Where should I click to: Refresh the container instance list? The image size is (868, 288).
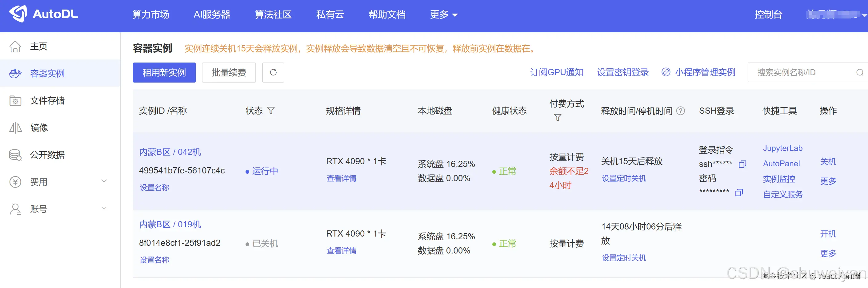click(273, 72)
